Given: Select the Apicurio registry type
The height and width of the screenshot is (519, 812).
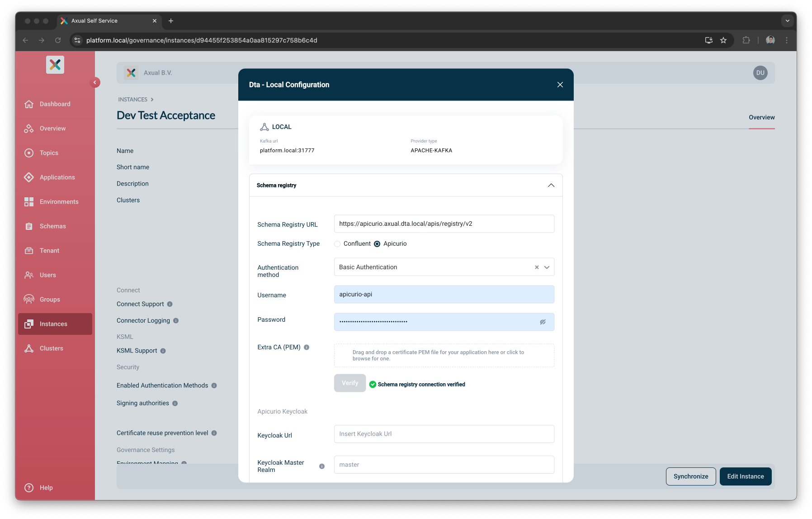Looking at the screenshot, I should tap(377, 244).
